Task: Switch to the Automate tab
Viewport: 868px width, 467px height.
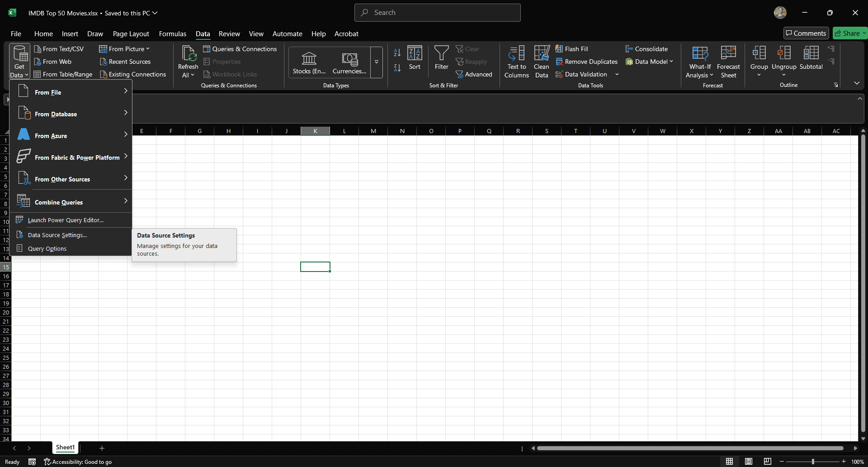Action: pos(288,33)
